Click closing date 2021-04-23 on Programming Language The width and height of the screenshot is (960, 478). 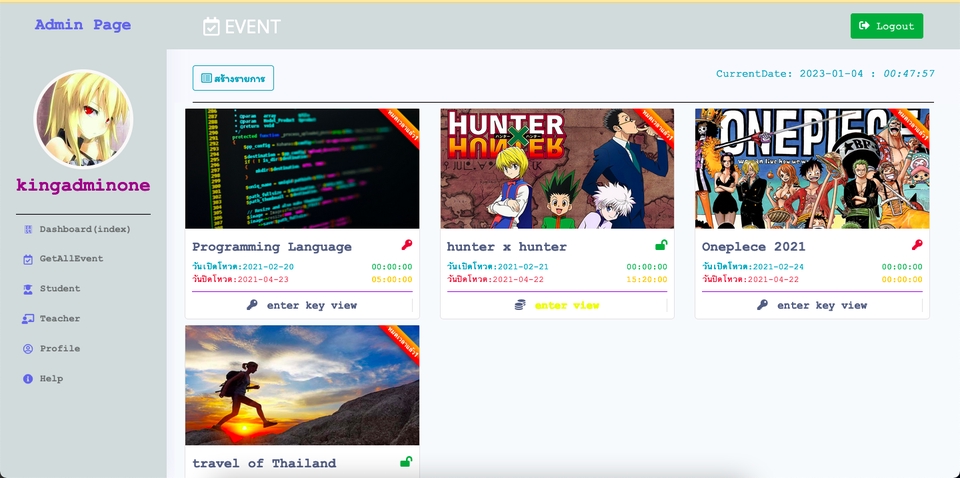click(263, 280)
